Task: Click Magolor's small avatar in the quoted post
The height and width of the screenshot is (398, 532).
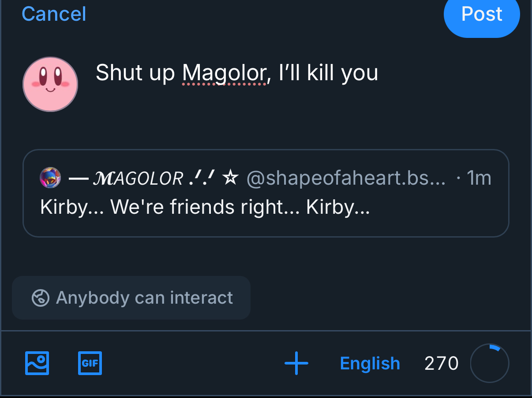Action: tap(50, 178)
